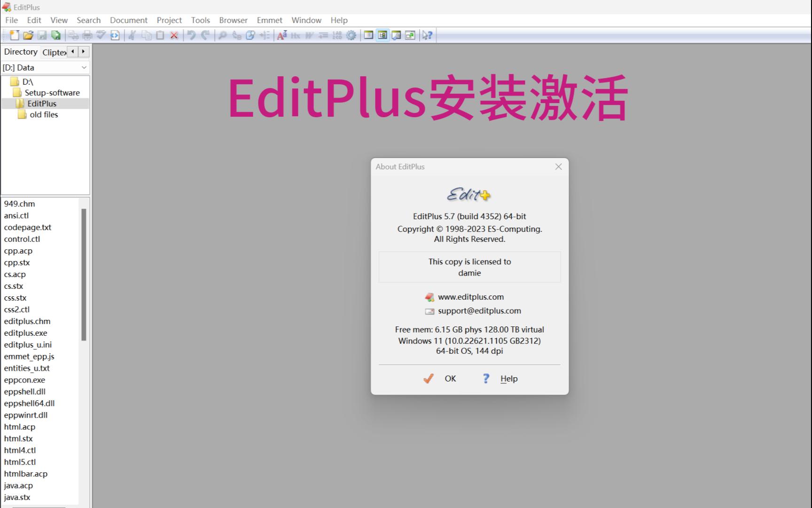This screenshot has height=508, width=812.
Task: Click the Set Font toolbar icon
Action: 282,35
